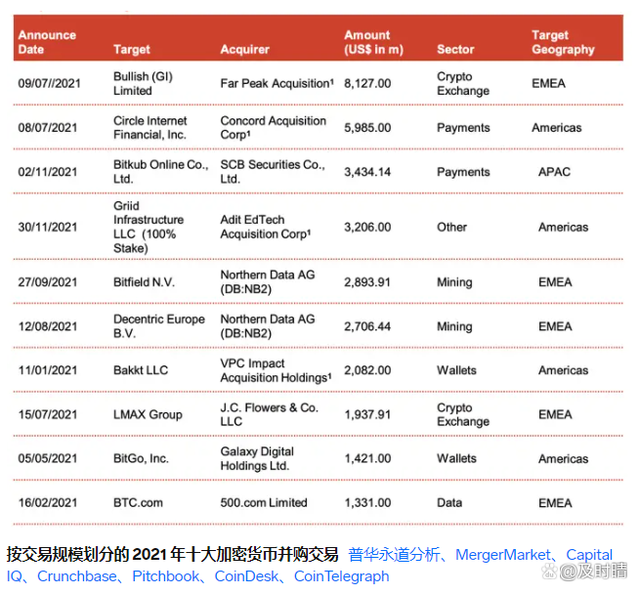
Task: Click 'Concord Acquisition Corp' cell
Action: point(273,127)
